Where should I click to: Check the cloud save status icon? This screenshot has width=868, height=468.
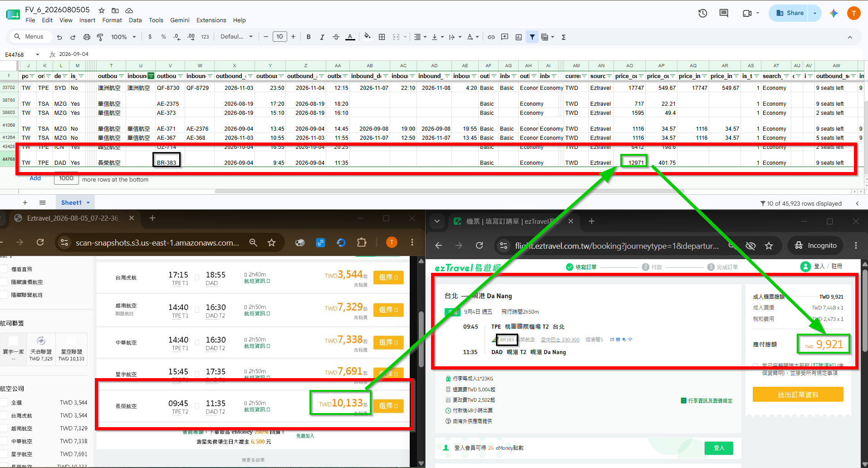(x=129, y=10)
